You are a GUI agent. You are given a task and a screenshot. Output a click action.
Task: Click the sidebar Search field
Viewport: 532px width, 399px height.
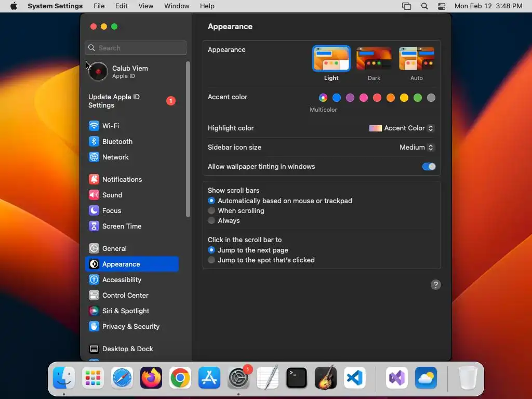136,48
